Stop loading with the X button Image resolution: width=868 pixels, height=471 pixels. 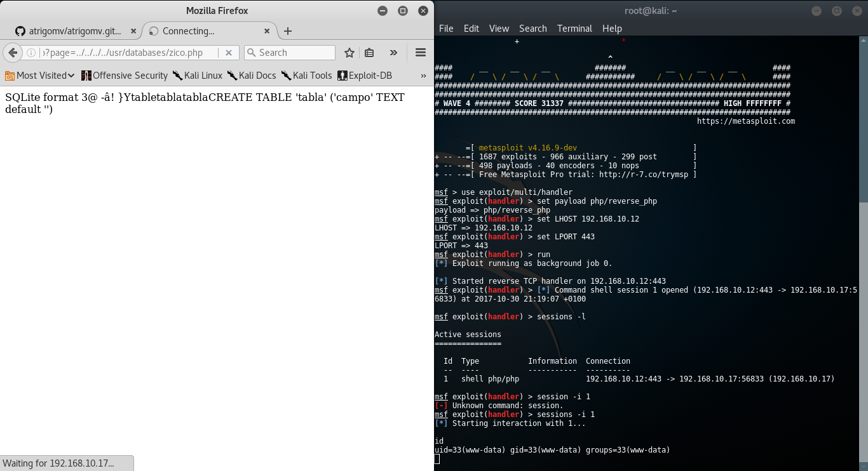tap(229, 53)
